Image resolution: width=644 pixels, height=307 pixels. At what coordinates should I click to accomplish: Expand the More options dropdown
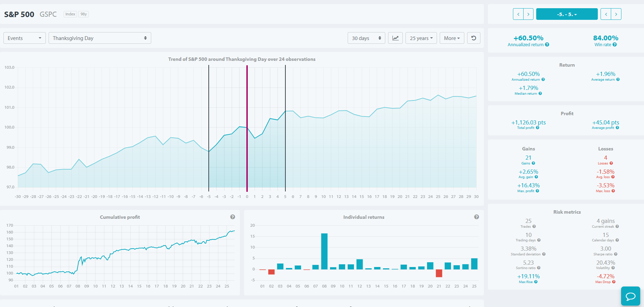452,38
